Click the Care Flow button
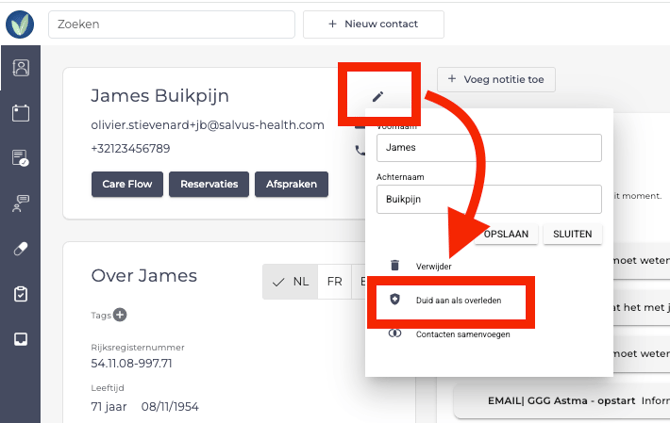Image resolution: width=670 pixels, height=423 pixels. coord(127,184)
